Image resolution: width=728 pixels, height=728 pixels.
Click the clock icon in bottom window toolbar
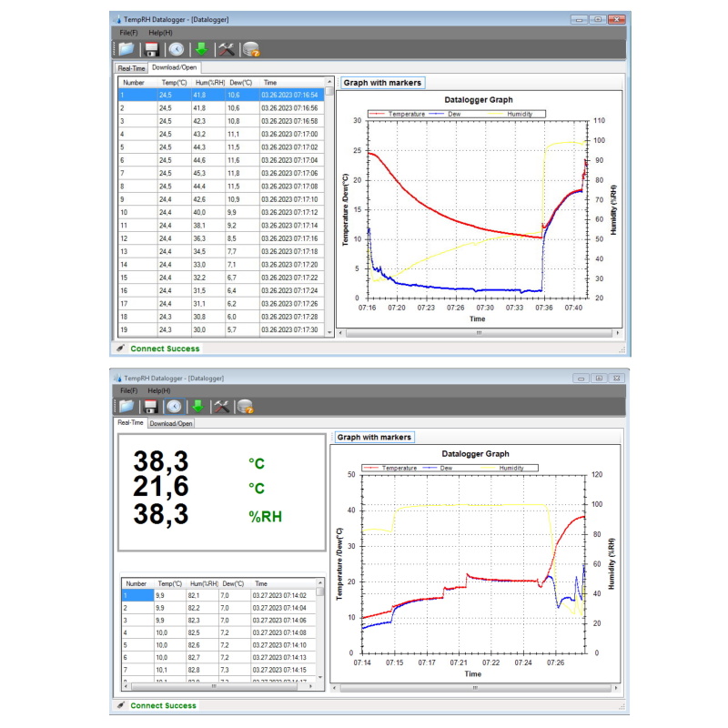175,406
